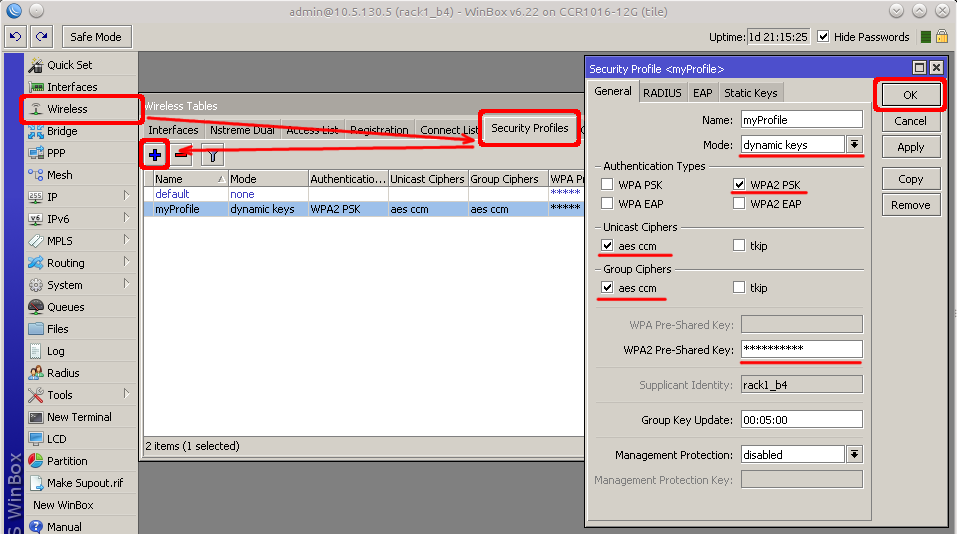Screen dimensions: 957x534
Task: Open the Mode dropdown arrow
Action: point(854,145)
